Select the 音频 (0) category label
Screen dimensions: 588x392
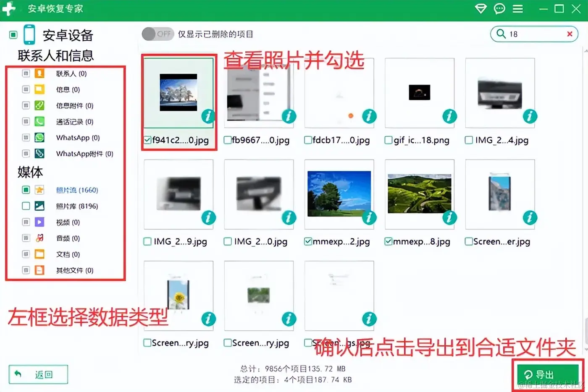point(68,238)
